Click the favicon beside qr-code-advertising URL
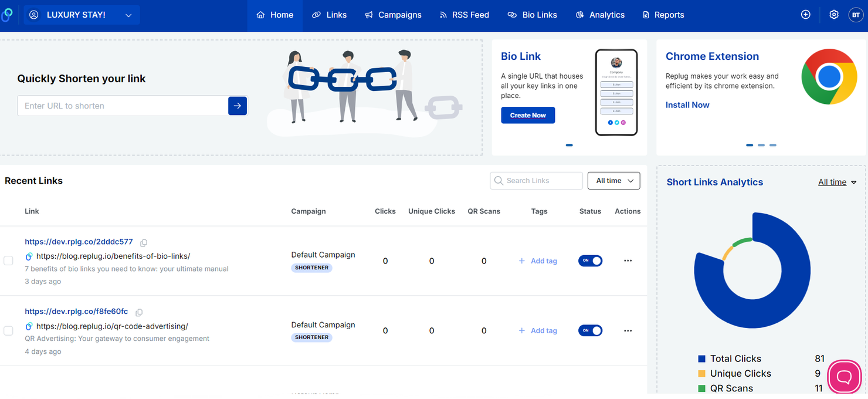868x399 pixels. point(29,326)
